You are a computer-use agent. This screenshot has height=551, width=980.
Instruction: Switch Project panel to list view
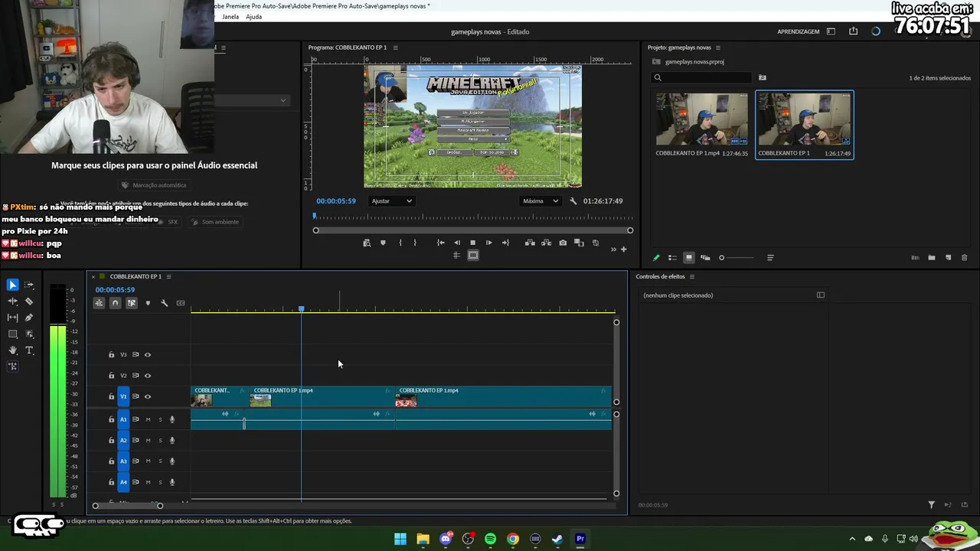(x=672, y=258)
